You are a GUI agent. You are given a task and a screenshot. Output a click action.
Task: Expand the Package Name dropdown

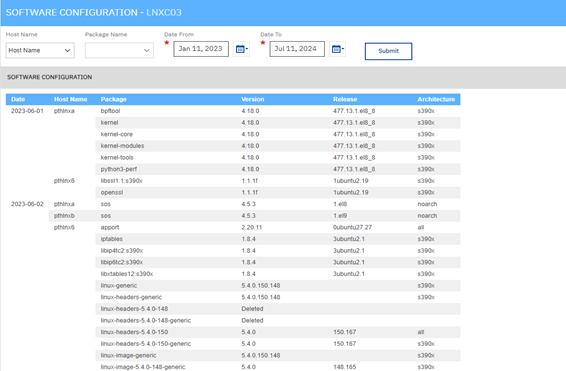click(x=119, y=51)
